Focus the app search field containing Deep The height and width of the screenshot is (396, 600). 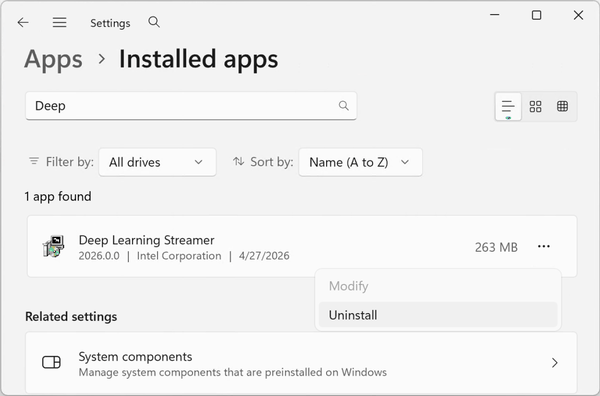pos(191,106)
